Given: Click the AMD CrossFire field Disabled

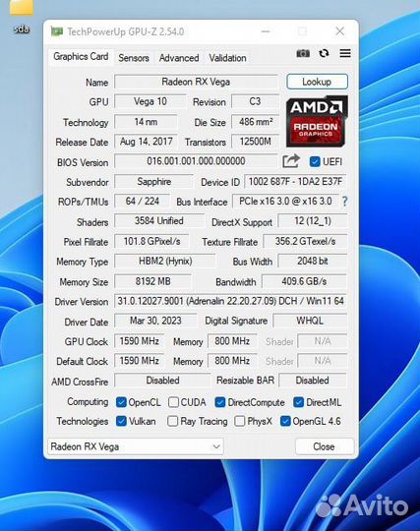Looking at the screenshot, I should (x=162, y=381).
